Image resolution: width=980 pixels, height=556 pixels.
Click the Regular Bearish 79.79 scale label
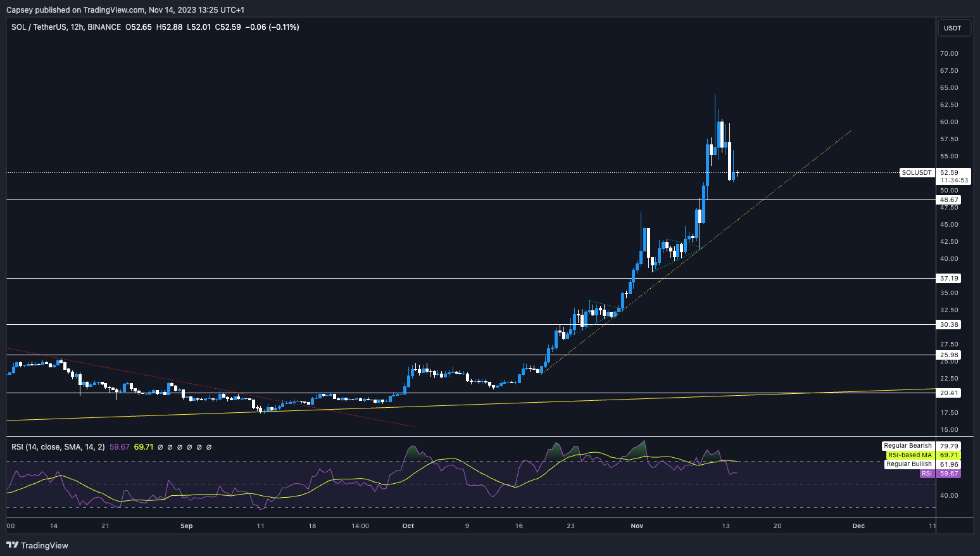921,445
